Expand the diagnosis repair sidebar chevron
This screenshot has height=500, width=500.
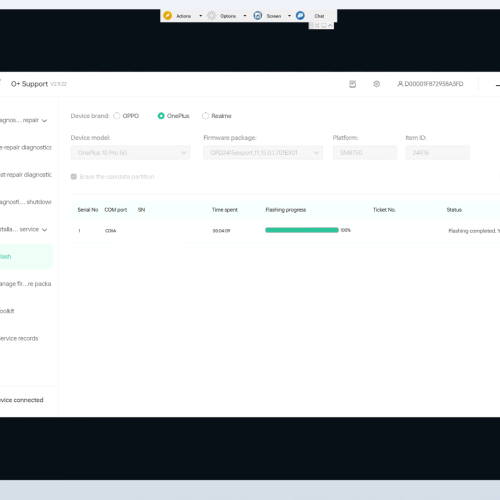pos(44,121)
